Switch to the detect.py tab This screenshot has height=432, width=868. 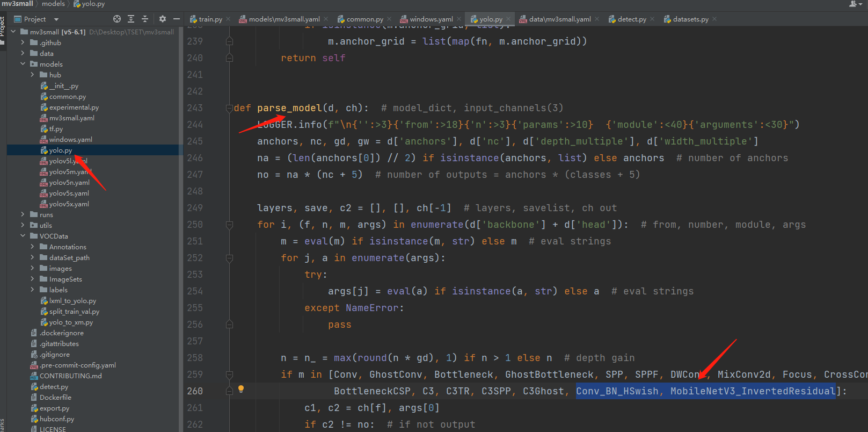tap(631, 19)
